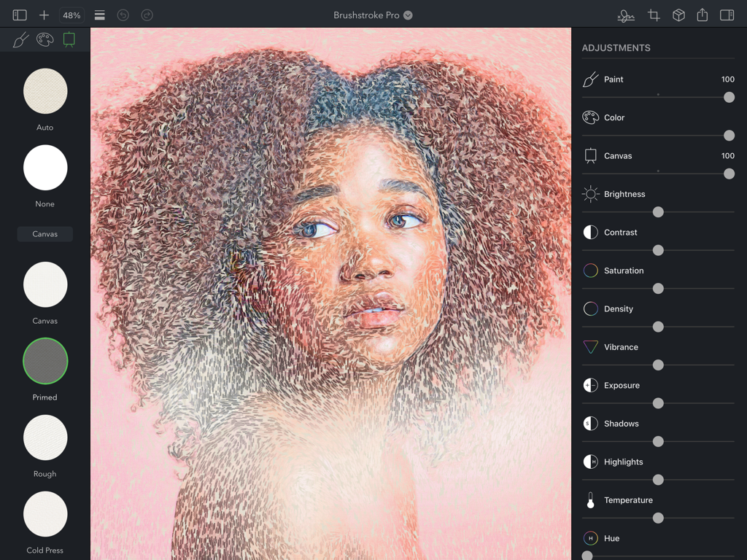
Task: Click the crop tool icon
Action: [x=653, y=15]
